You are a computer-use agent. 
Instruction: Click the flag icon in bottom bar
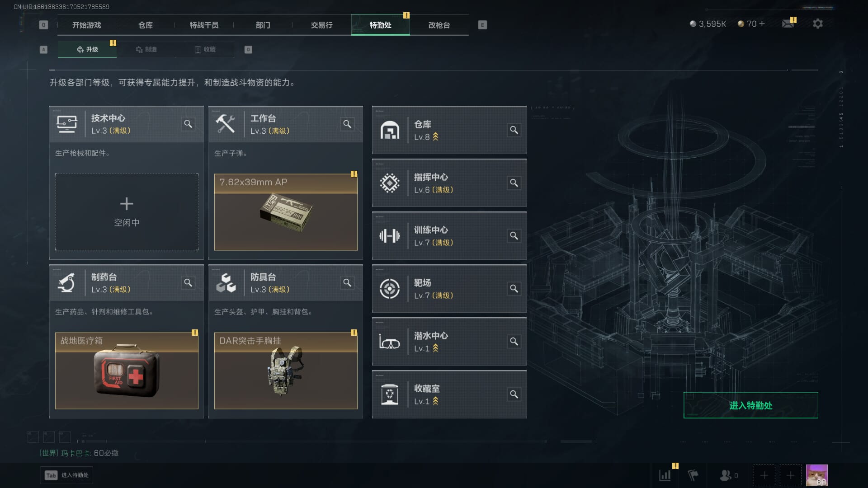click(693, 475)
